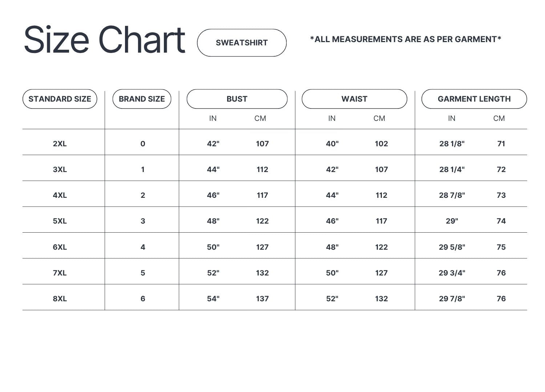Click the 137 bust centimeter value
This screenshot has width=545, height=392.
pos(262,299)
